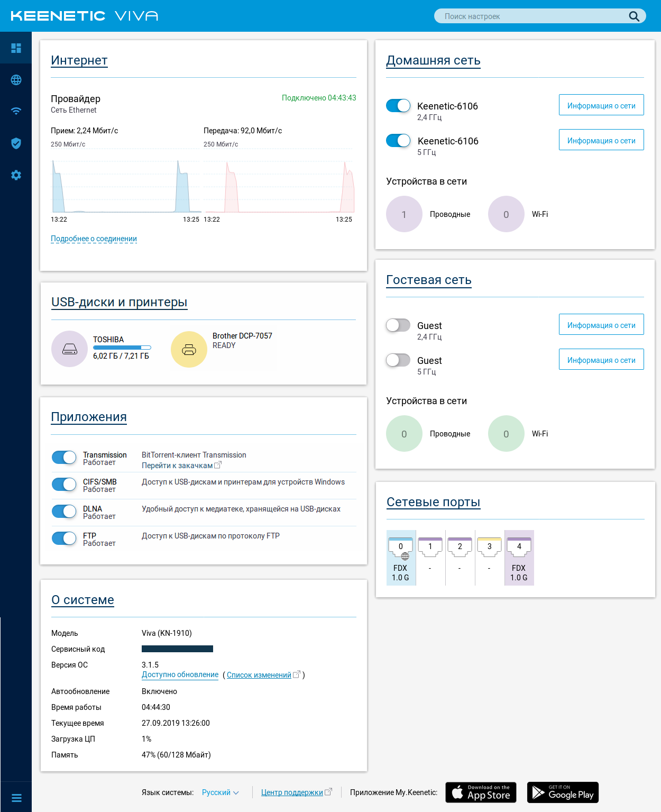The width and height of the screenshot is (661, 812).
Task: Open the Internet globe icon in the sidebar
Action: click(16, 80)
